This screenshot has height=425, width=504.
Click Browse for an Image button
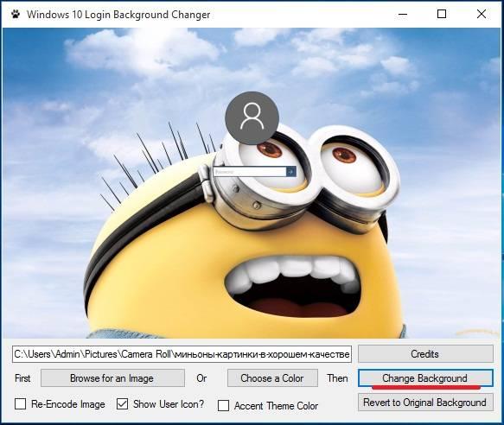[x=112, y=378]
